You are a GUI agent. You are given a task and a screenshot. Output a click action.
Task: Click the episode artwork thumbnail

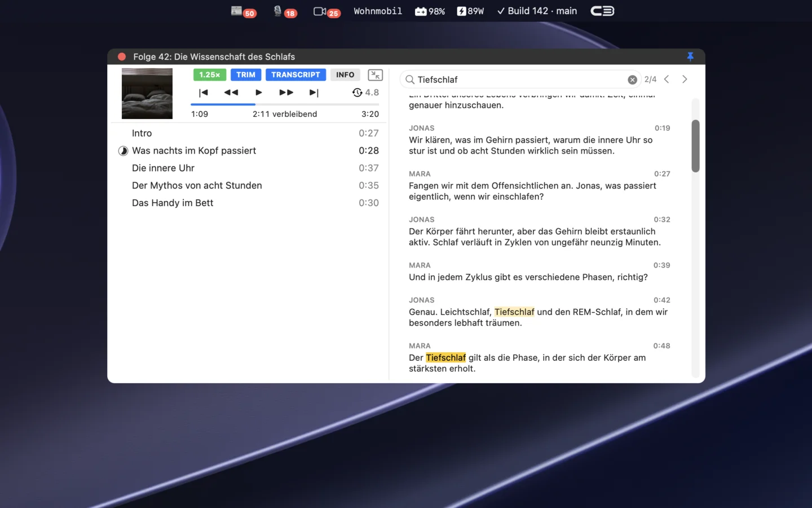point(147,93)
